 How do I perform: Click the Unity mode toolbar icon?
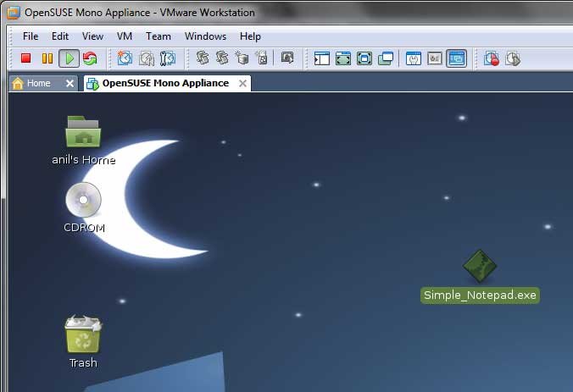[x=386, y=58]
